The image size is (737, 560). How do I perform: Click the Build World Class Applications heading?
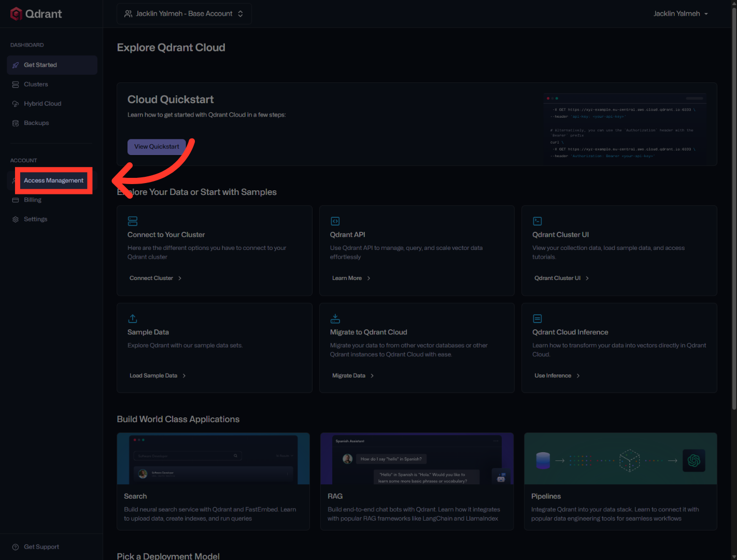(178, 419)
